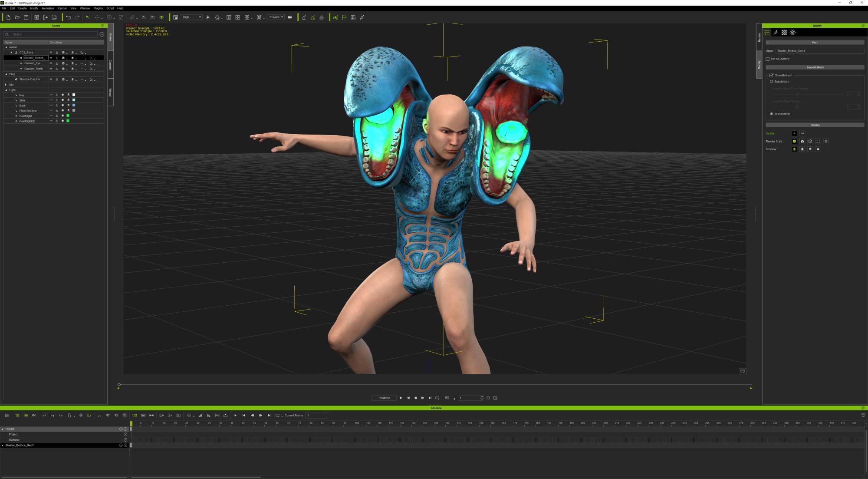
Task: Click the Point light green color swatch
Action: (68, 116)
